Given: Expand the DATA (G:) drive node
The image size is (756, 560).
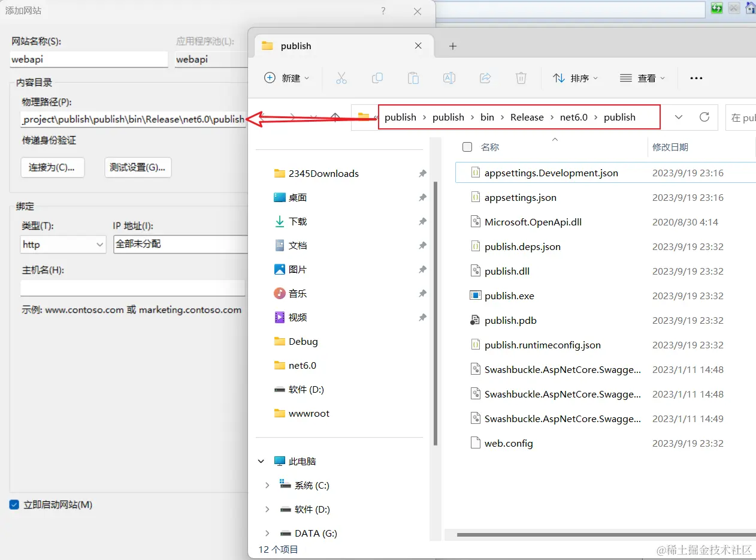Looking at the screenshot, I should point(267,533).
